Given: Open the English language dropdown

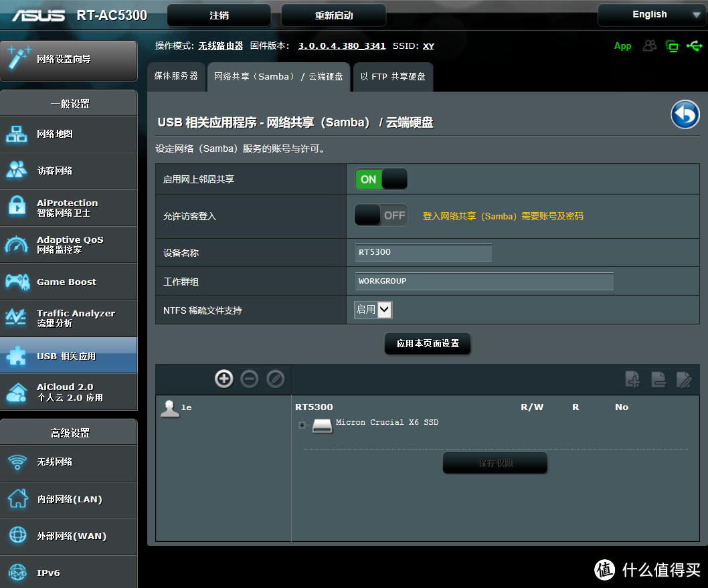Looking at the screenshot, I should 652,15.
